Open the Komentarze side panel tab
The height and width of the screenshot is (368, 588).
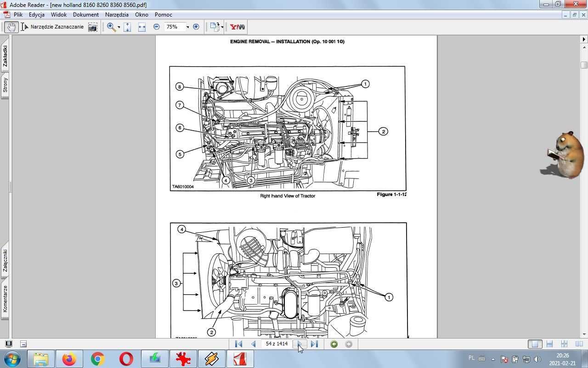[x=5, y=299]
